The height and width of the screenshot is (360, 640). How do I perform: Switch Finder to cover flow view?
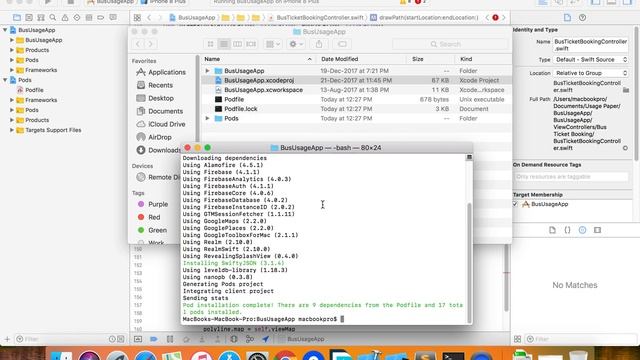[251, 44]
